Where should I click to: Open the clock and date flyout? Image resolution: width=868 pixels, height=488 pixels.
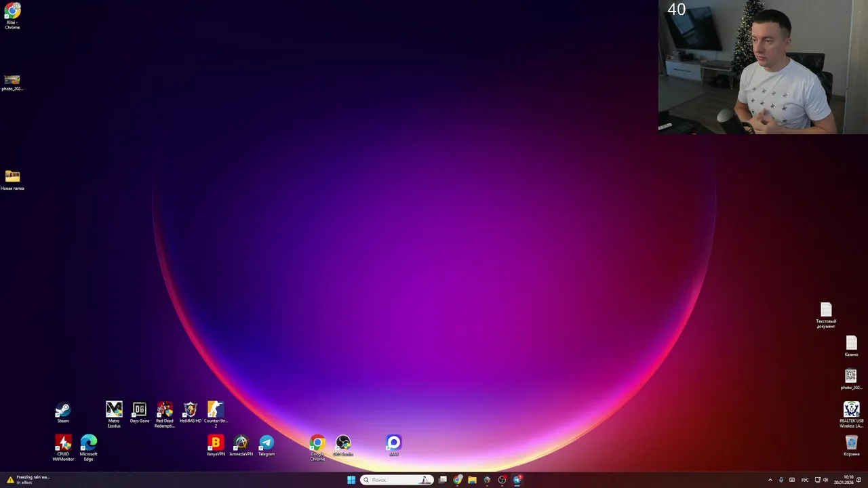pos(844,480)
